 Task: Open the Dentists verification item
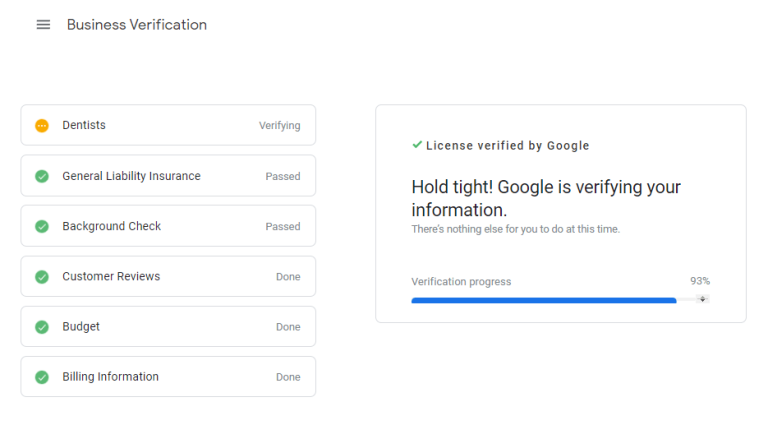coord(168,125)
